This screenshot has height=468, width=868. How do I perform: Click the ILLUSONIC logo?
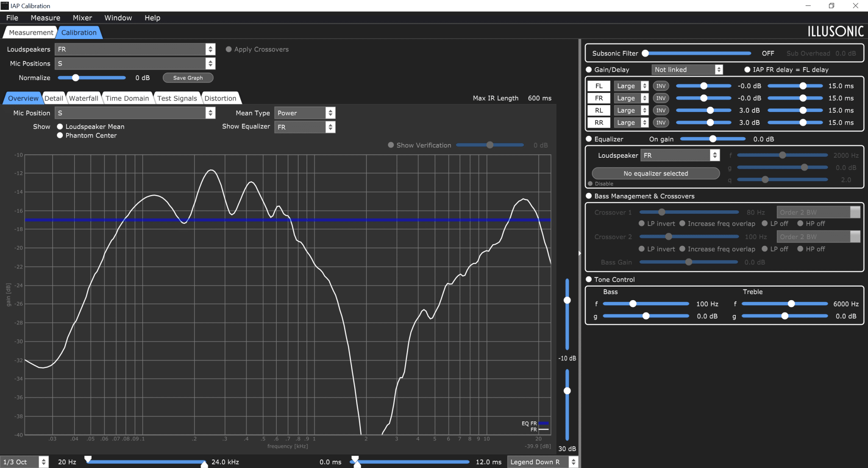pyautogui.click(x=835, y=31)
